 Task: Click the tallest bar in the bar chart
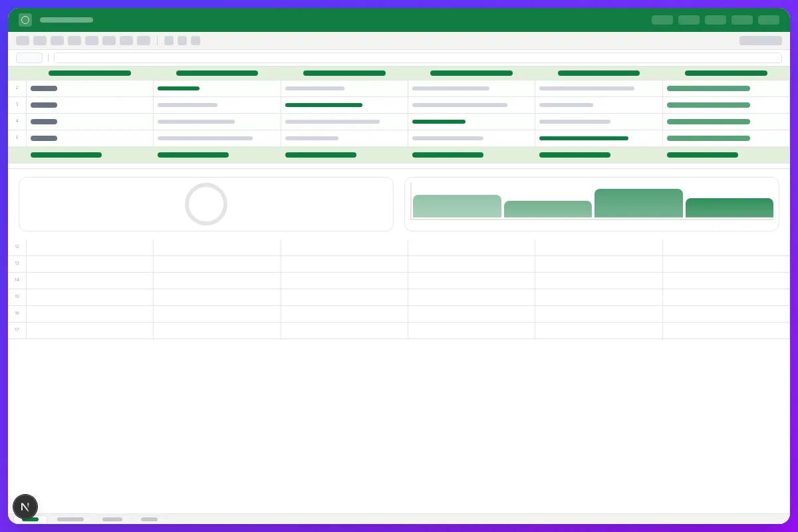tap(638, 203)
